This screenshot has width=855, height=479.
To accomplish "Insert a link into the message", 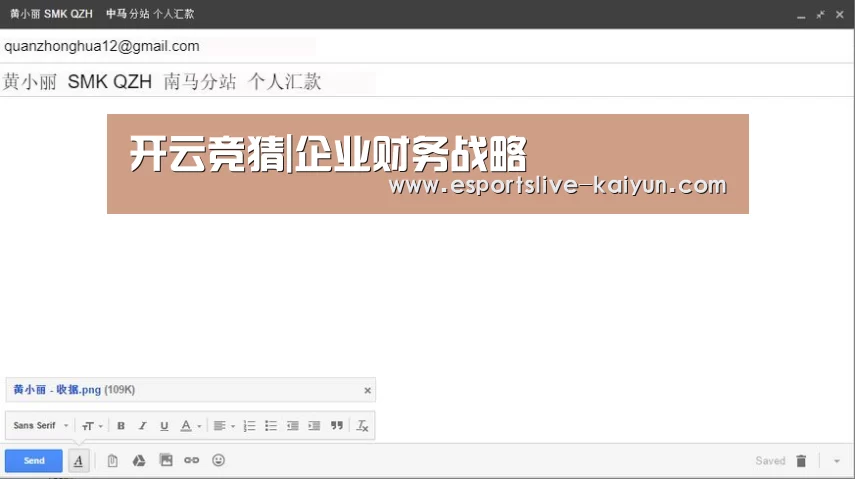I will click(191, 460).
